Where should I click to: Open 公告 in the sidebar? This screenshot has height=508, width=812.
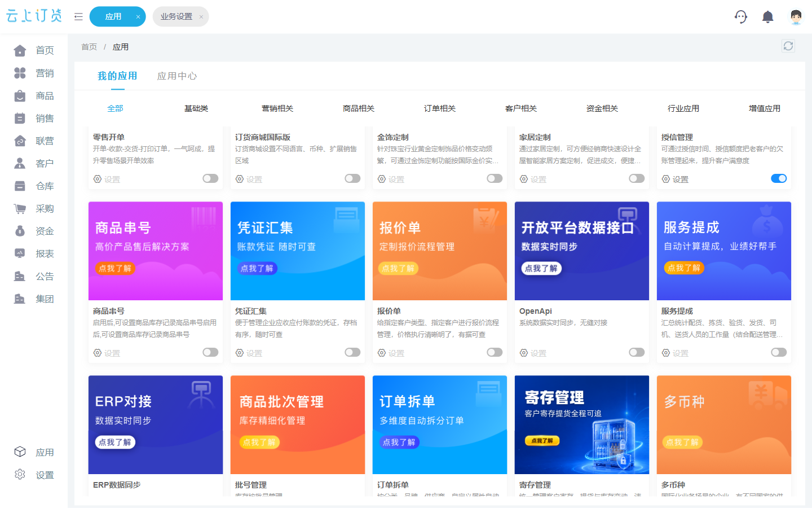click(34, 277)
